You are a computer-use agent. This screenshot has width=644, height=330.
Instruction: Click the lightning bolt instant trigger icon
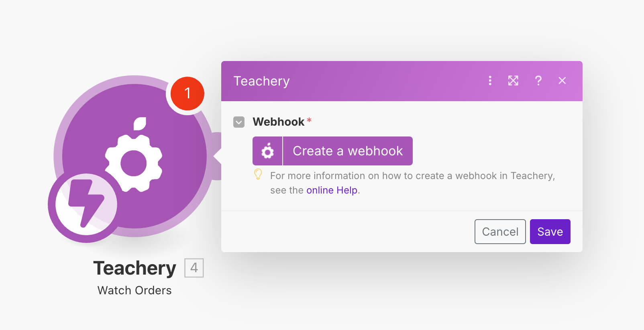pos(86,204)
